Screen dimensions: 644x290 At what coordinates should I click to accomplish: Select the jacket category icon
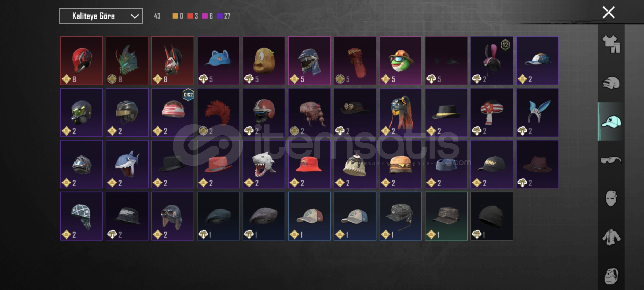611,237
